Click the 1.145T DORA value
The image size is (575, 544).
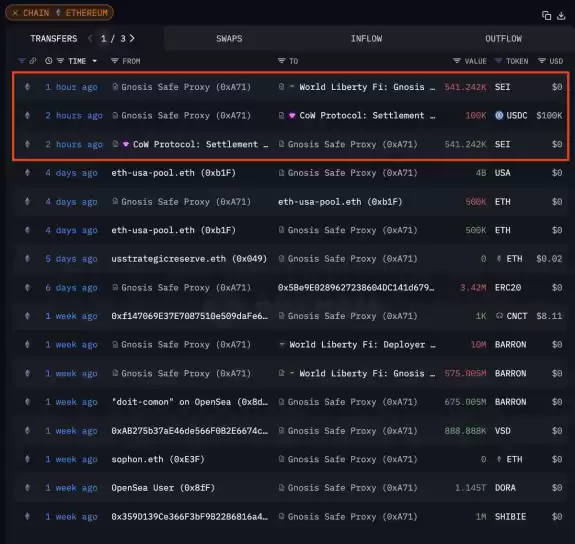[470, 488]
